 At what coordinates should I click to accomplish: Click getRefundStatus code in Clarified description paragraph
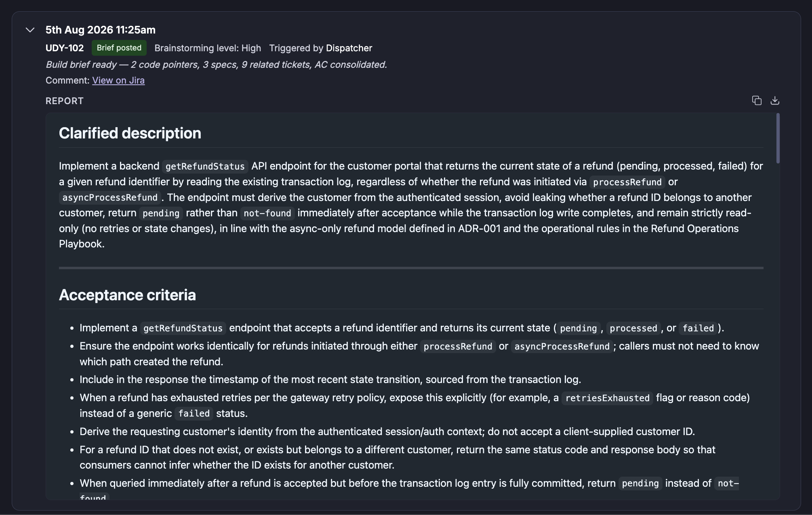pos(205,166)
